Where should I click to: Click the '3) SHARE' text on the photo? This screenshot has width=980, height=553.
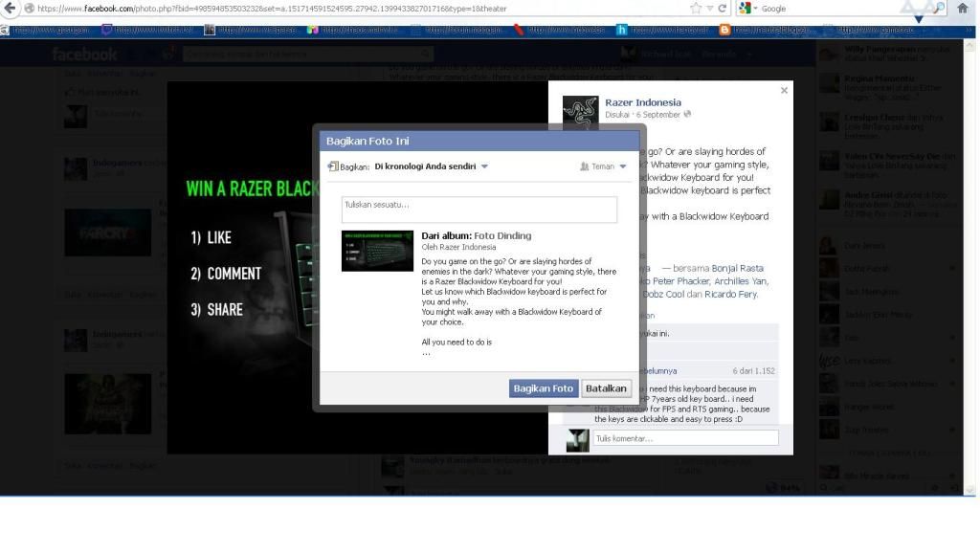point(217,309)
